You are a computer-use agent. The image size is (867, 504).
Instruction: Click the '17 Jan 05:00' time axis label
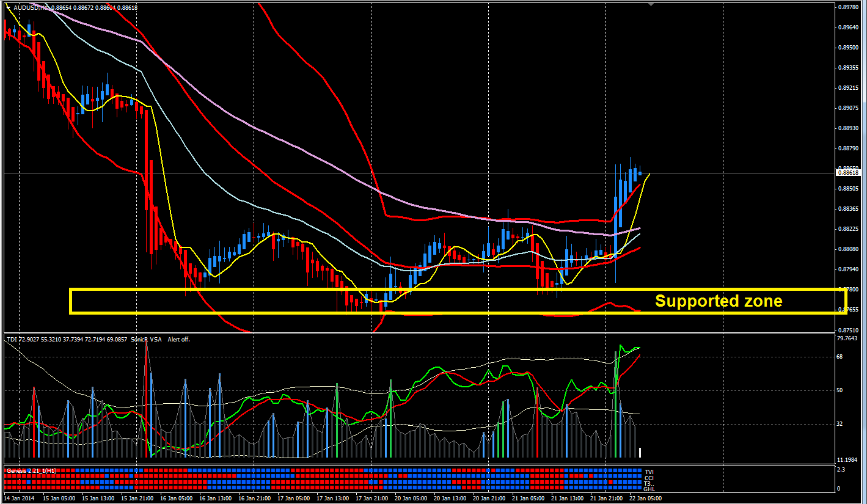(x=293, y=499)
